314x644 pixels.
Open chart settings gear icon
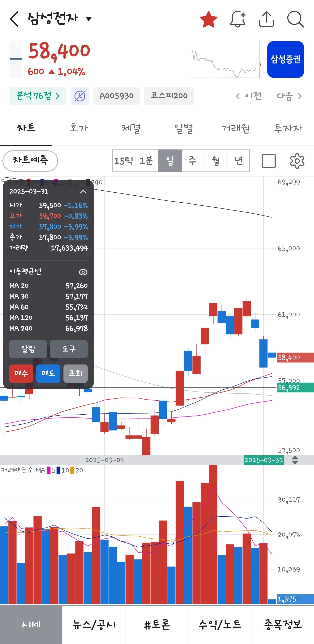pyautogui.click(x=297, y=161)
